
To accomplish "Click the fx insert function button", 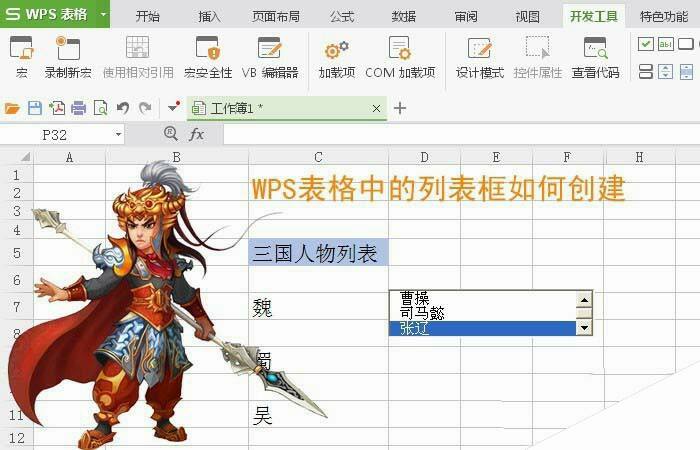I will click(x=196, y=134).
